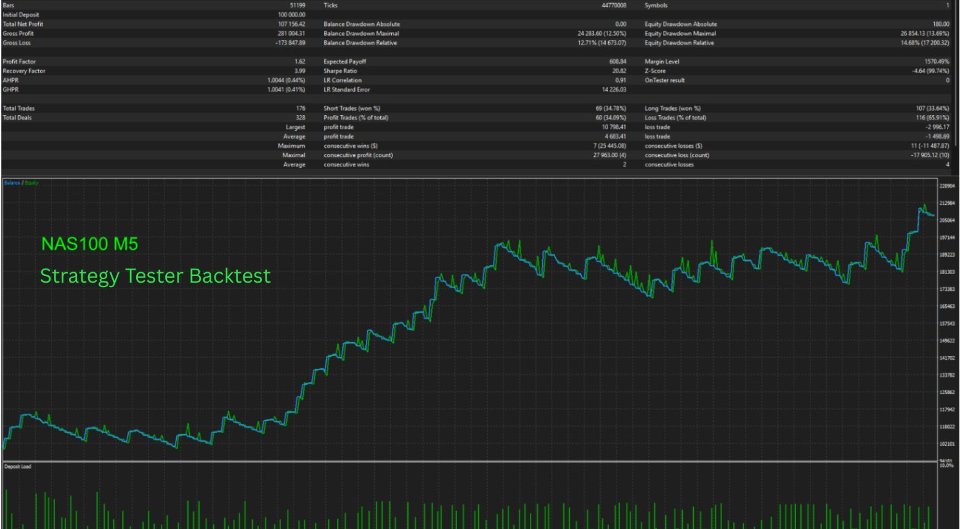Click the Bars label
The height and width of the screenshot is (529, 960).
[8, 5]
